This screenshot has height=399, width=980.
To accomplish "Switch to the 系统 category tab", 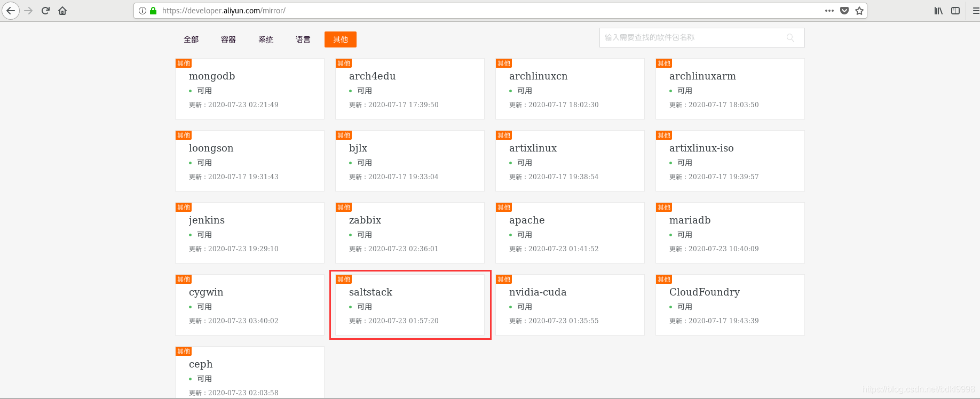I will point(266,39).
